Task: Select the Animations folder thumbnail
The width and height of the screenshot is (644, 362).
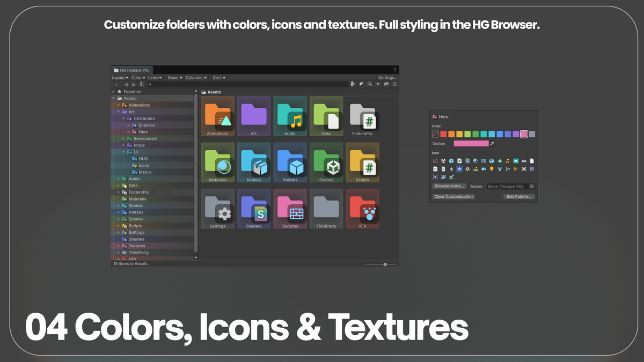Action: (217, 116)
